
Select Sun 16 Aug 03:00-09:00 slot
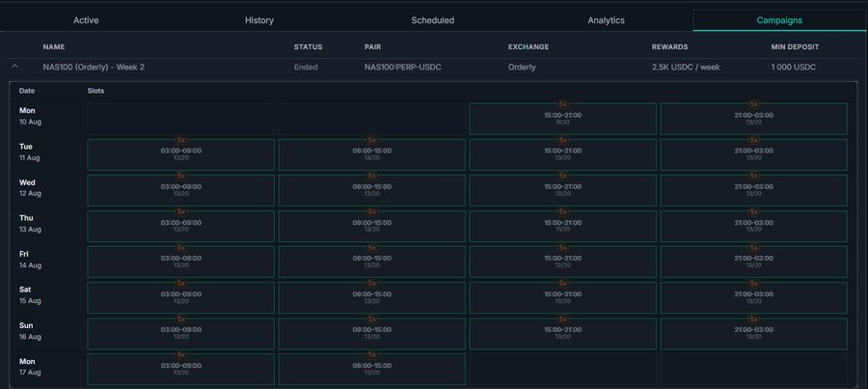click(181, 334)
